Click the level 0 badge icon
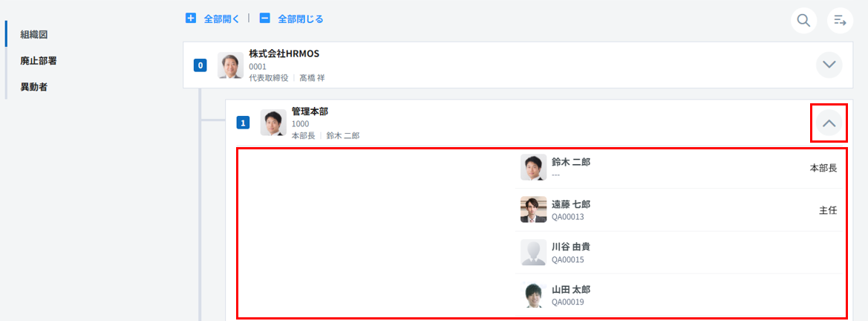The width and height of the screenshot is (868, 321). [x=200, y=65]
